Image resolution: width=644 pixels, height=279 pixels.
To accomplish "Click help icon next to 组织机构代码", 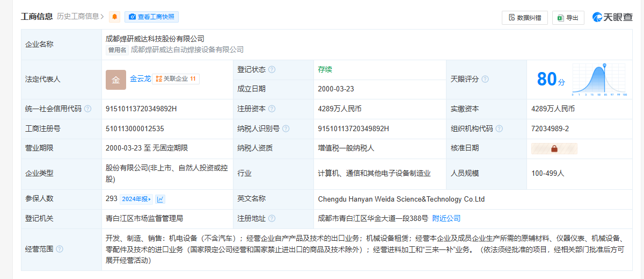I will pos(499,129).
